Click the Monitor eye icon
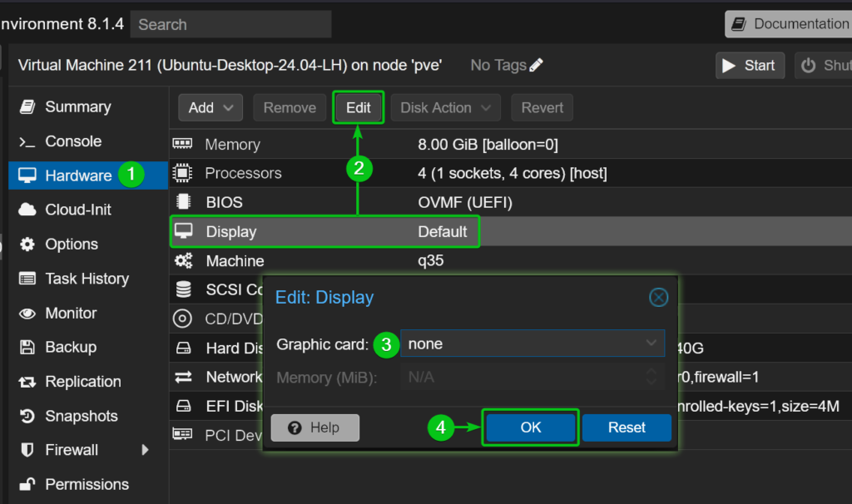 click(27, 314)
